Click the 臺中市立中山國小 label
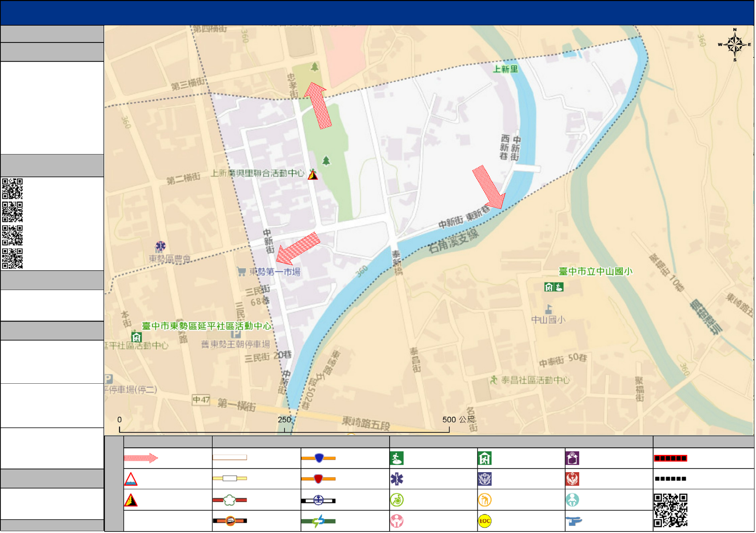 click(x=596, y=272)
